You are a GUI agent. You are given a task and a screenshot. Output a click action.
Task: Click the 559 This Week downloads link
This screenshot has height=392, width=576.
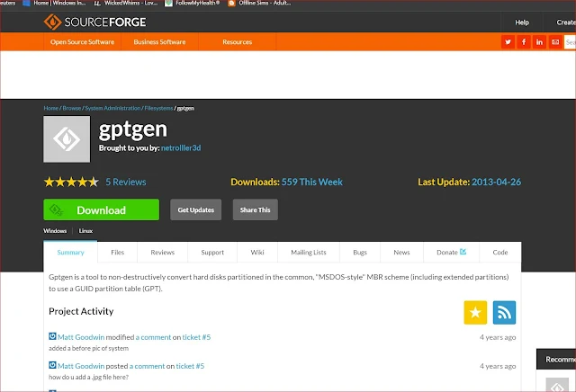click(312, 182)
